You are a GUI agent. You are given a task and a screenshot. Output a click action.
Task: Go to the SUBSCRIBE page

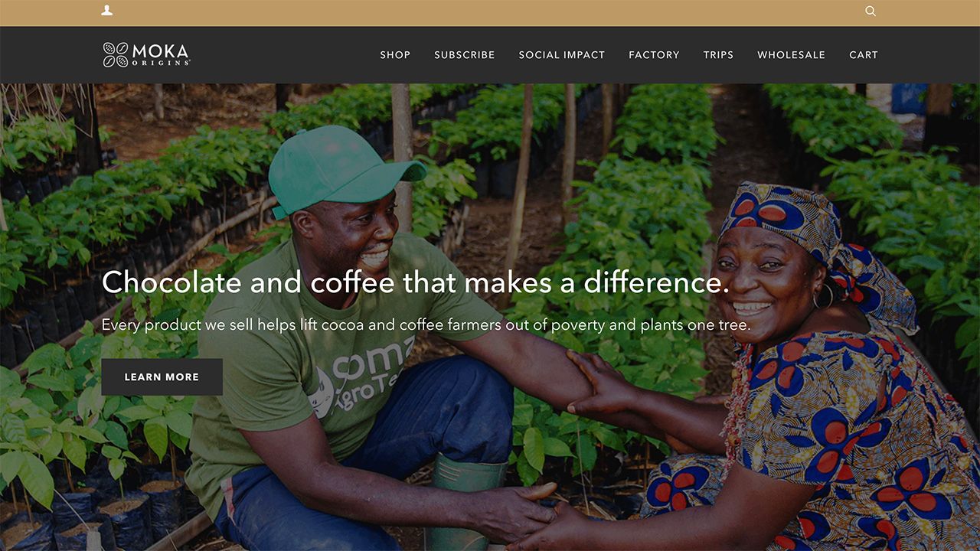click(x=465, y=55)
